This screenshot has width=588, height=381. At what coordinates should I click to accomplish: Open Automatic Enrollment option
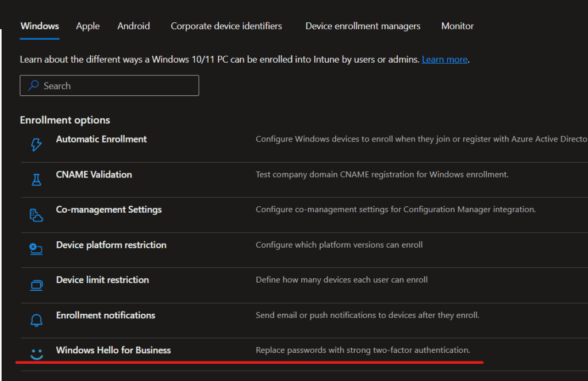click(101, 139)
